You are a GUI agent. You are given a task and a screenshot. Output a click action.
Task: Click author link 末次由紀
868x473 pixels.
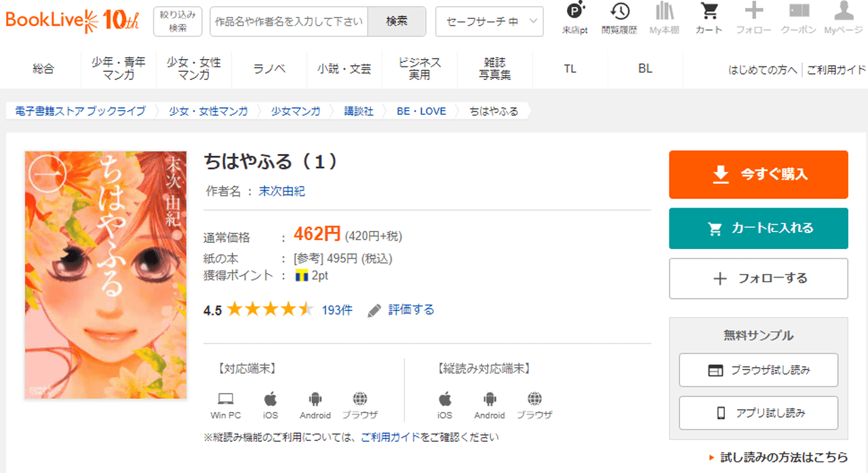(281, 191)
